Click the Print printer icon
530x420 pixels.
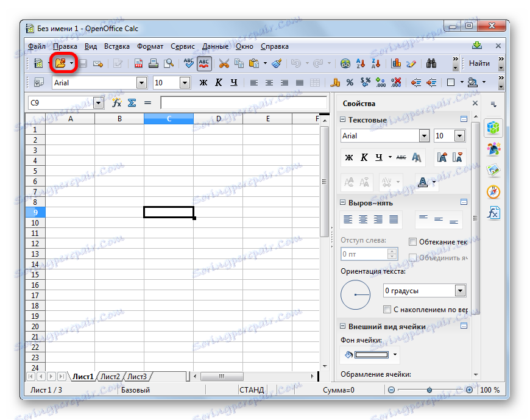[x=154, y=63]
